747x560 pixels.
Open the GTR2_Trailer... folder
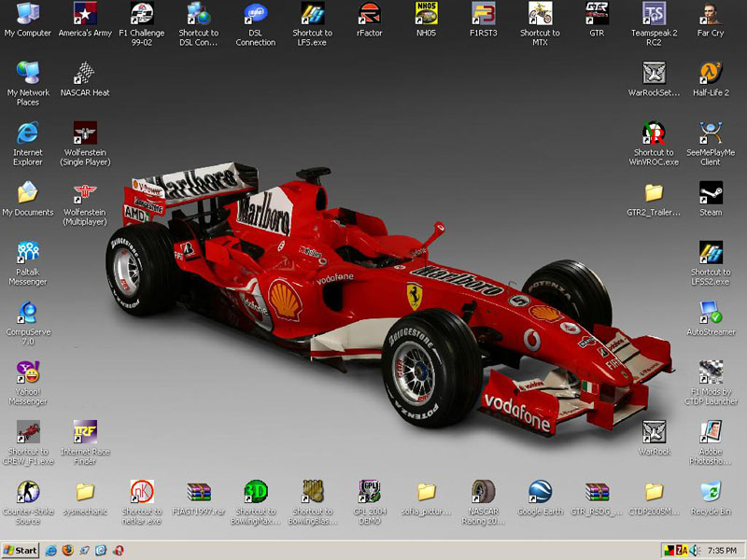pos(654,199)
